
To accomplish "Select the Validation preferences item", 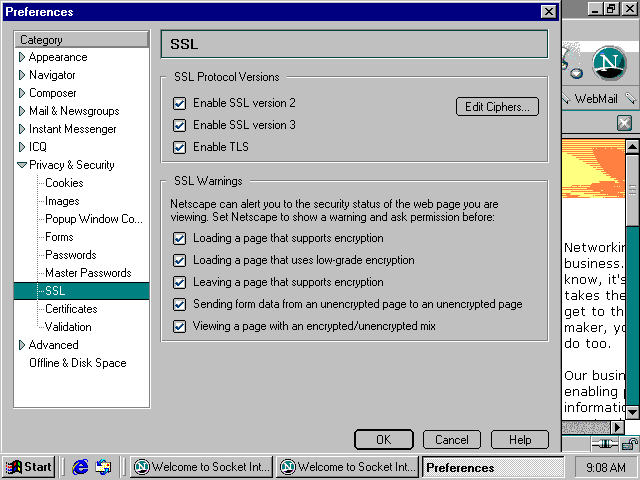I will tap(68, 327).
